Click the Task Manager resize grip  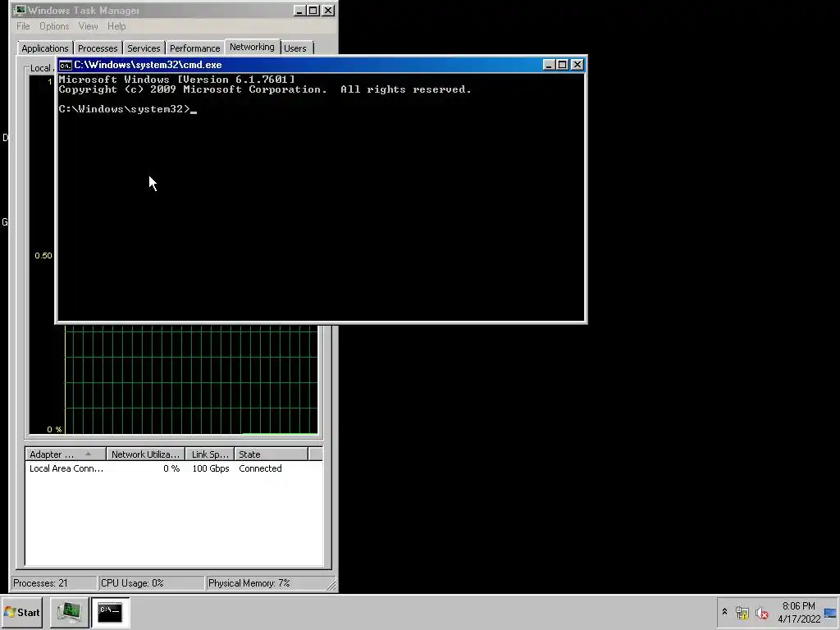point(331,585)
